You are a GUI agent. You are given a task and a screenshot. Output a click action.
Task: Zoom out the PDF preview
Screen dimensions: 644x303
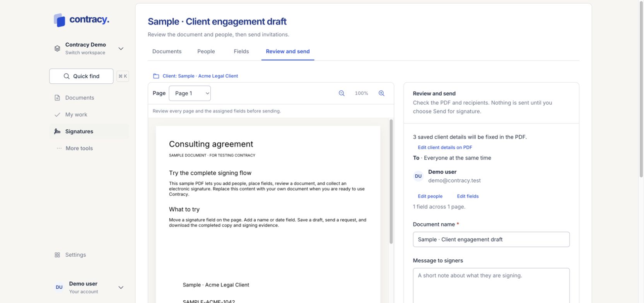tap(342, 93)
